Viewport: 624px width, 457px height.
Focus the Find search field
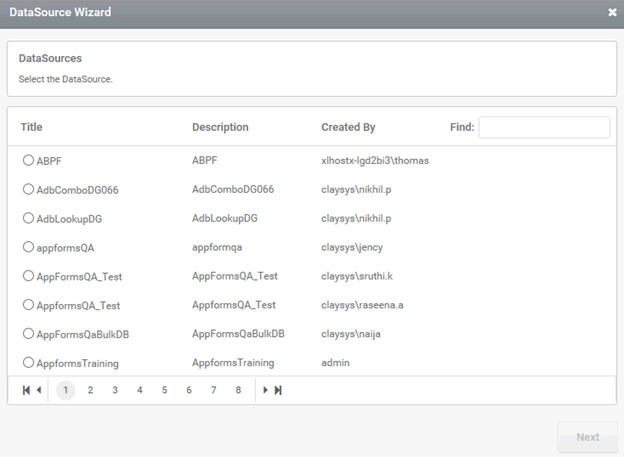click(544, 127)
